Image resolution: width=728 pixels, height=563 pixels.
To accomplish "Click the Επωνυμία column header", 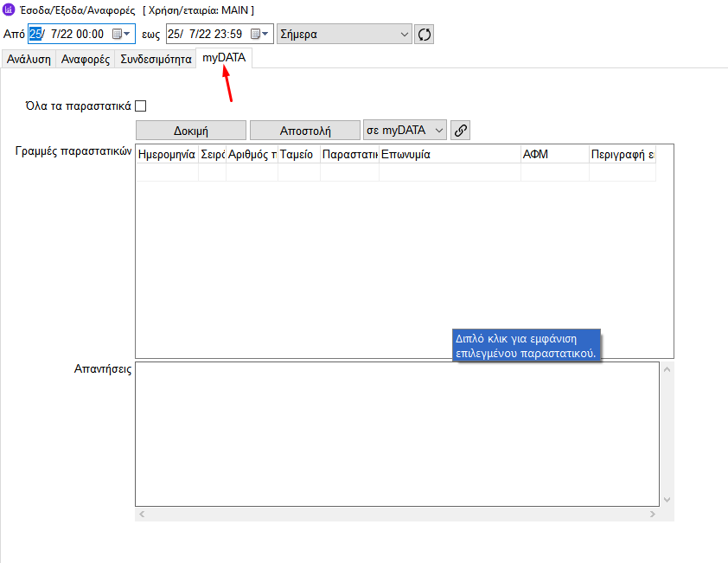I will pos(450,154).
